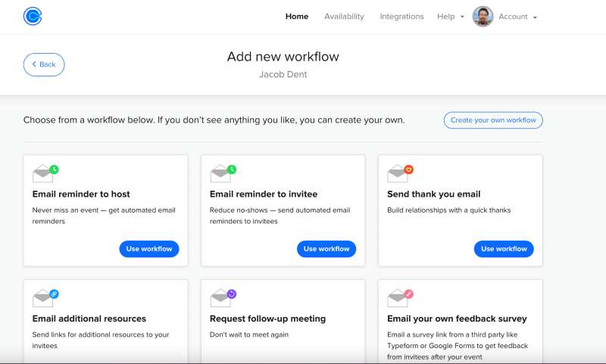Use the Send thank you email workflow

pos(504,249)
